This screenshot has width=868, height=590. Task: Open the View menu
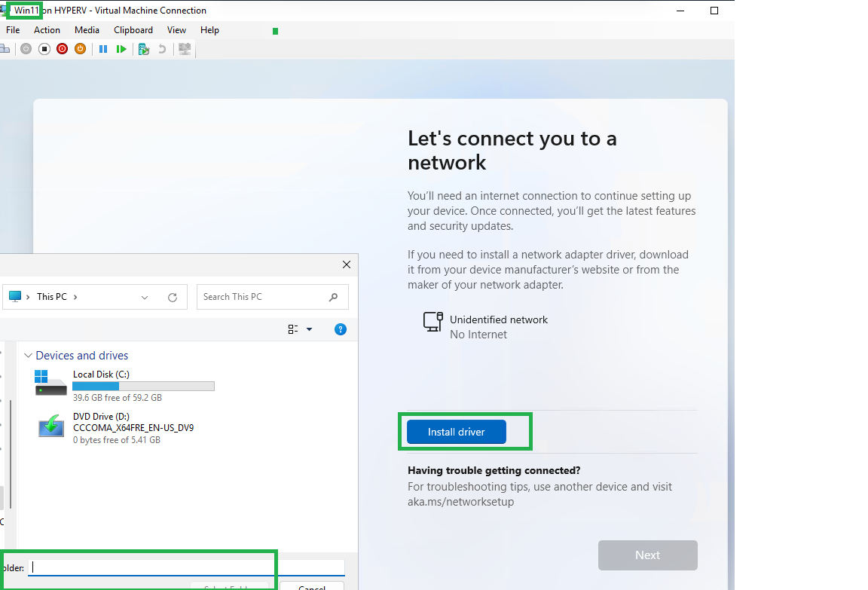point(176,30)
